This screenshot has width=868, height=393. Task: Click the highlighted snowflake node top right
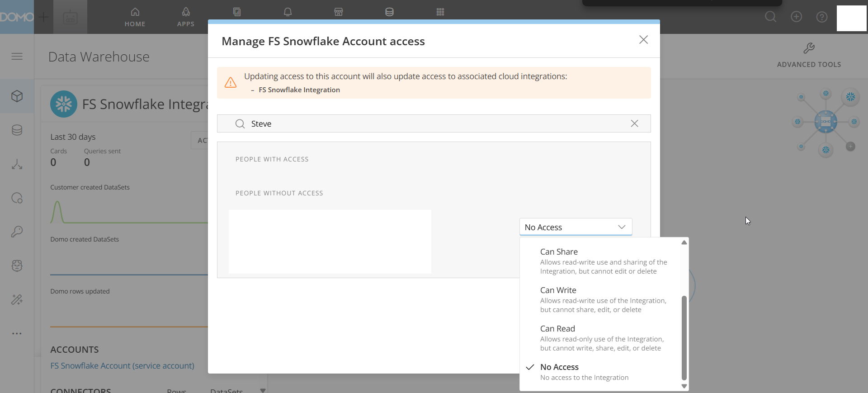point(850,97)
